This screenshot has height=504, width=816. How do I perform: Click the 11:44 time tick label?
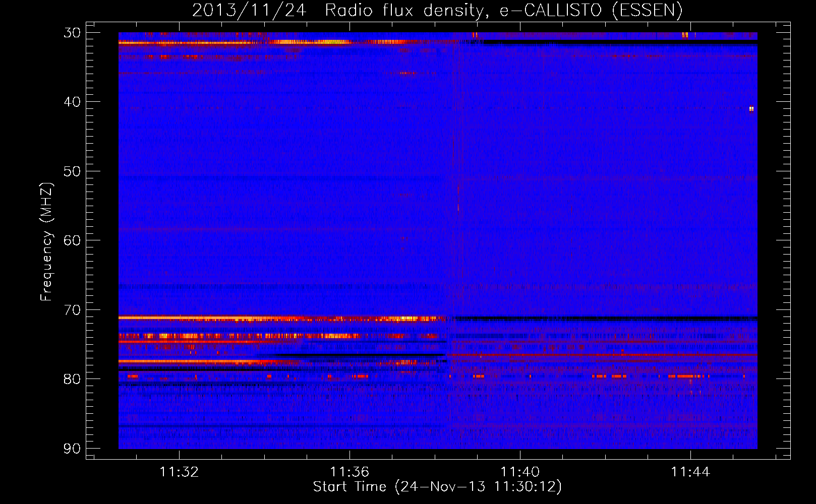[690, 472]
